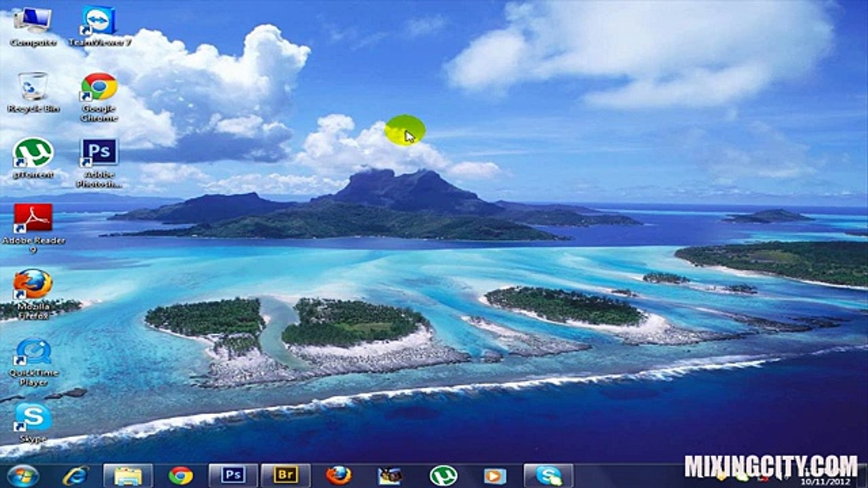Select the Recycle Bin icon

(33, 93)
